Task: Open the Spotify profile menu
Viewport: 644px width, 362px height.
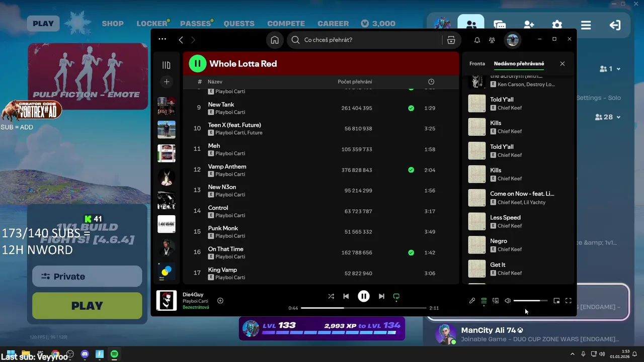Action: [513, 40]
